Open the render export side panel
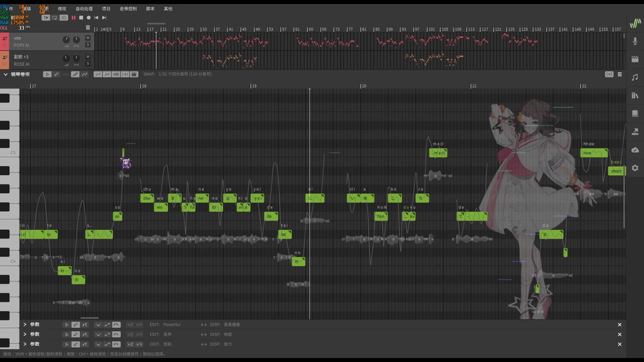Viewport: 644px width, 362px height. (x=635, y=131)
